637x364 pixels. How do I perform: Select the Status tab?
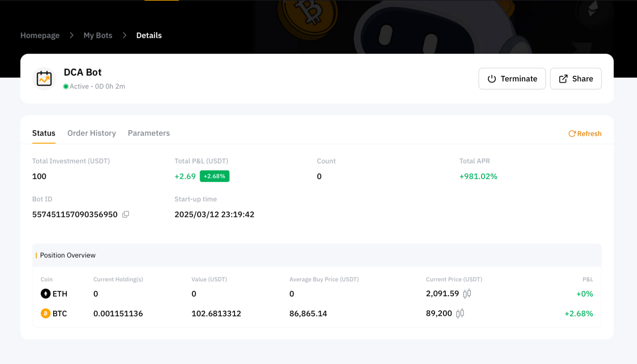click(44, 133)
